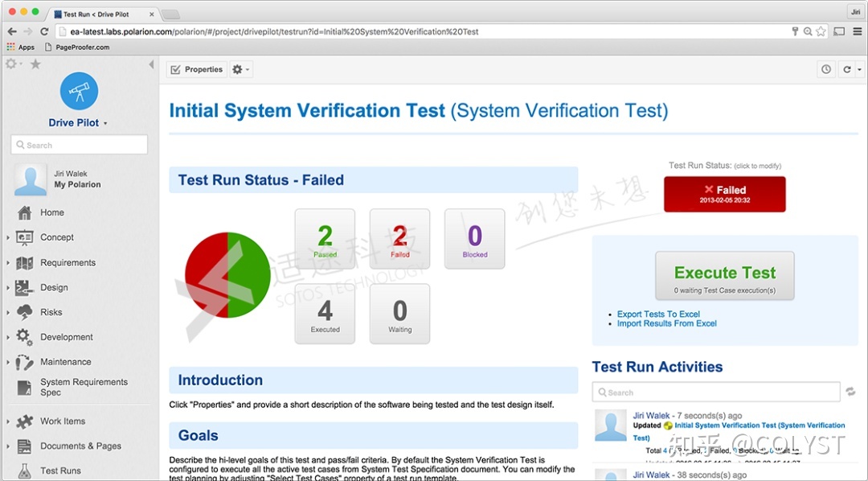Expand the Work Items section arrow
Screen dimensions: 868x481
pyautogui.click(x=8, y=421)
